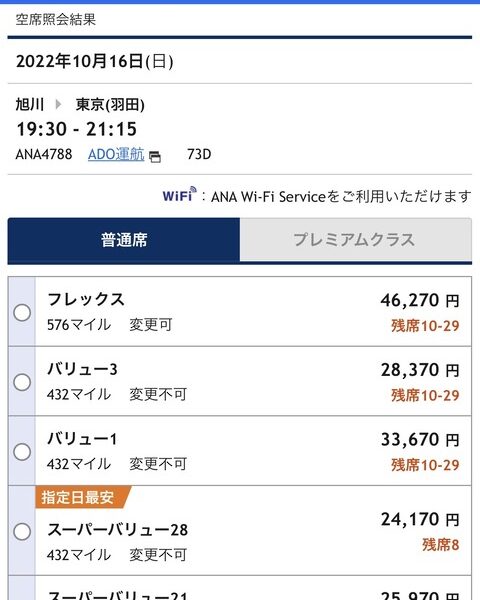
Task: Click the 指定日最安 orange badge
Action: click(83, 497)
